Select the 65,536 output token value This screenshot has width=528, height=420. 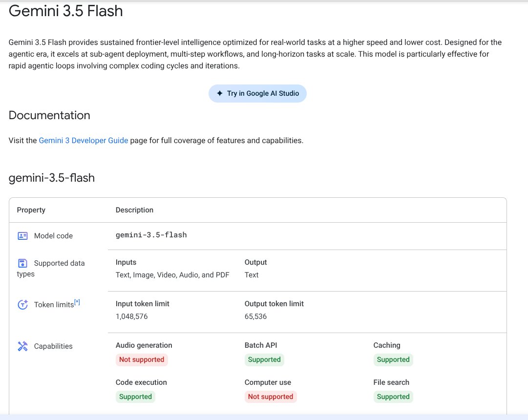tap(255, 316)
